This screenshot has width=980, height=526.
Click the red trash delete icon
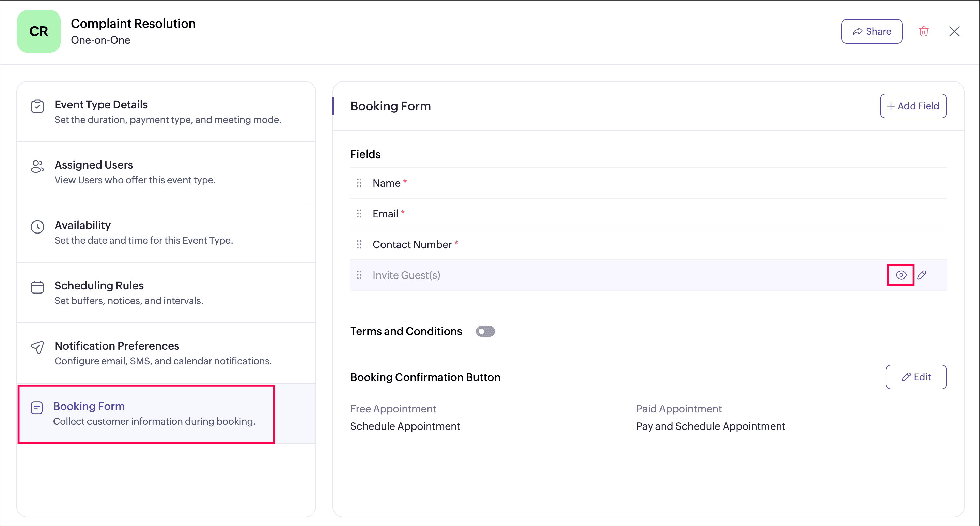pos(923,31)
